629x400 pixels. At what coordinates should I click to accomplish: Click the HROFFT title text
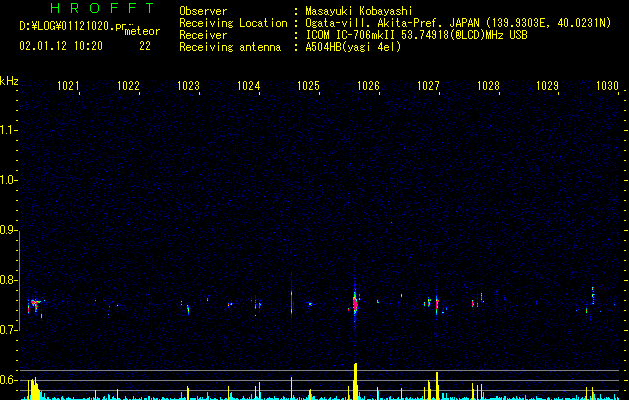[x=102, y=8]
